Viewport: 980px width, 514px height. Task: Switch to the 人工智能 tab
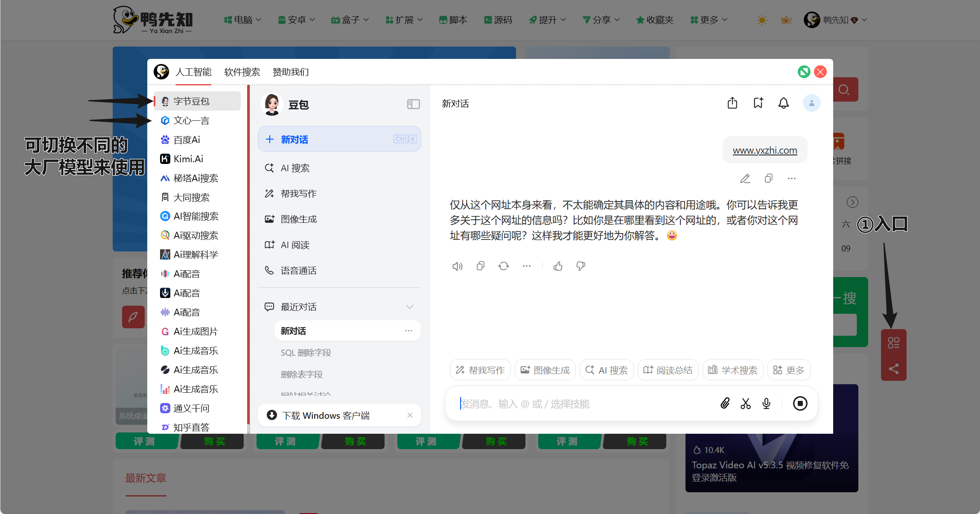193,72
